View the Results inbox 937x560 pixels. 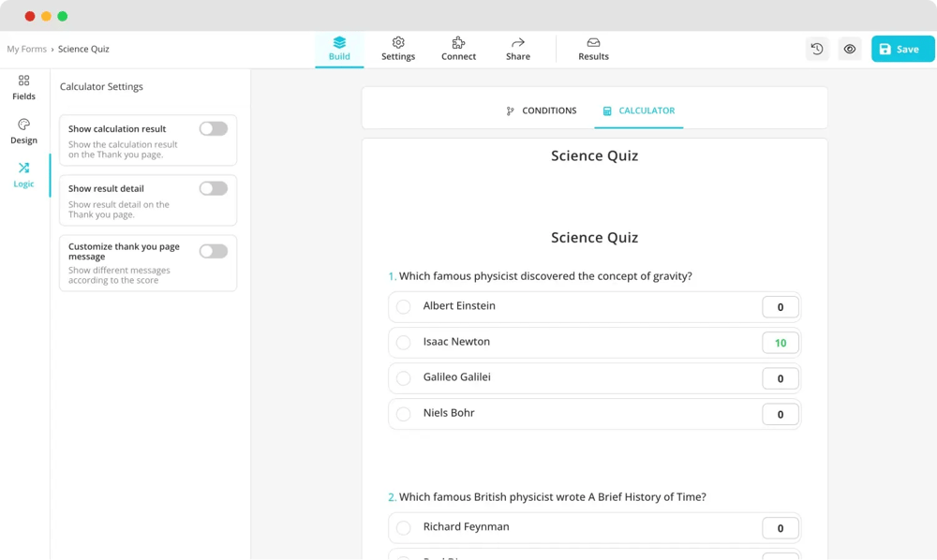[593, 49]
